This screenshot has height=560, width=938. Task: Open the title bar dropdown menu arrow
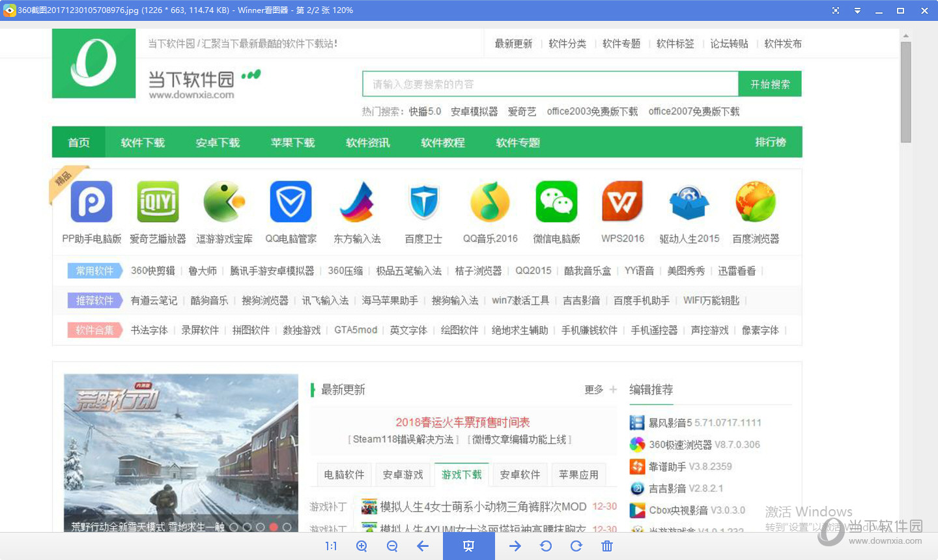[x=857, y=10]
